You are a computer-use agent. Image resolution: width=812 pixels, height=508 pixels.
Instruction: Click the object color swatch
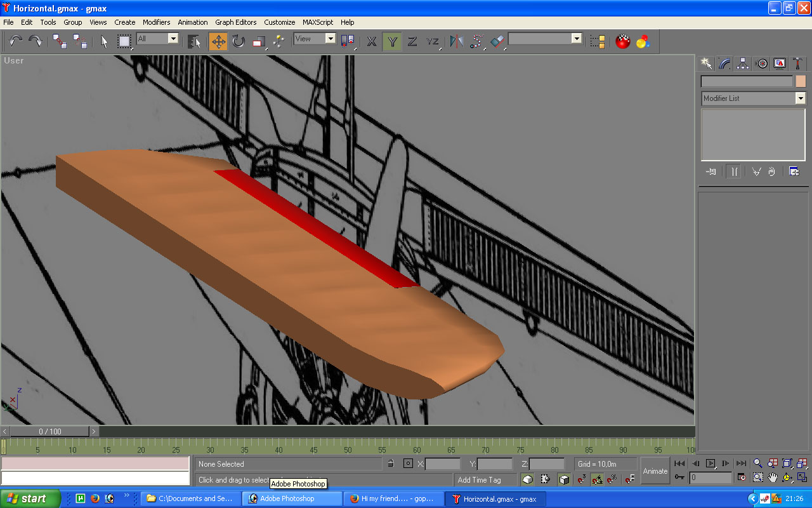[801, 81]
